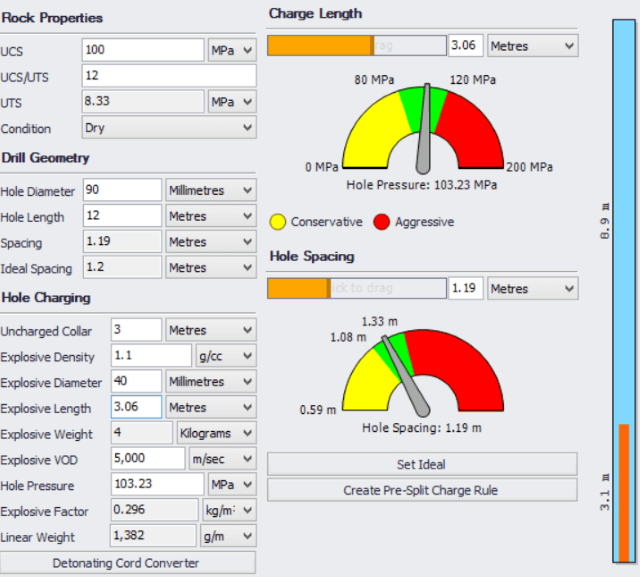Click the Detonating Cord Converter button
The width and height of the screenshot is (640, 577).
coord(128,563)
